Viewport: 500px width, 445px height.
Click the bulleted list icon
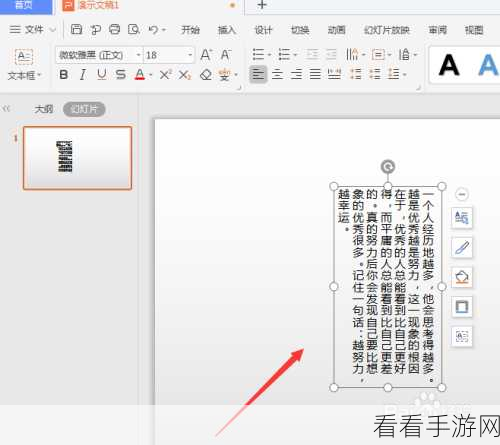click(x=259, y=54)
